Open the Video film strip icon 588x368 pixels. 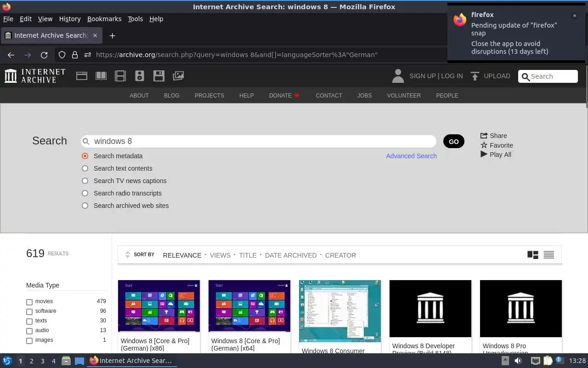click(120, 76)
